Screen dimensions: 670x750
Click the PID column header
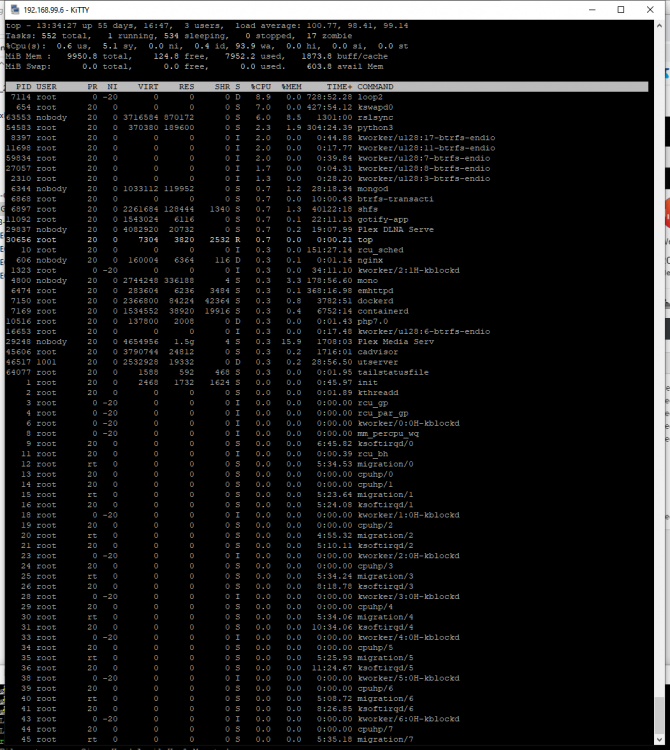click(23, 87)
